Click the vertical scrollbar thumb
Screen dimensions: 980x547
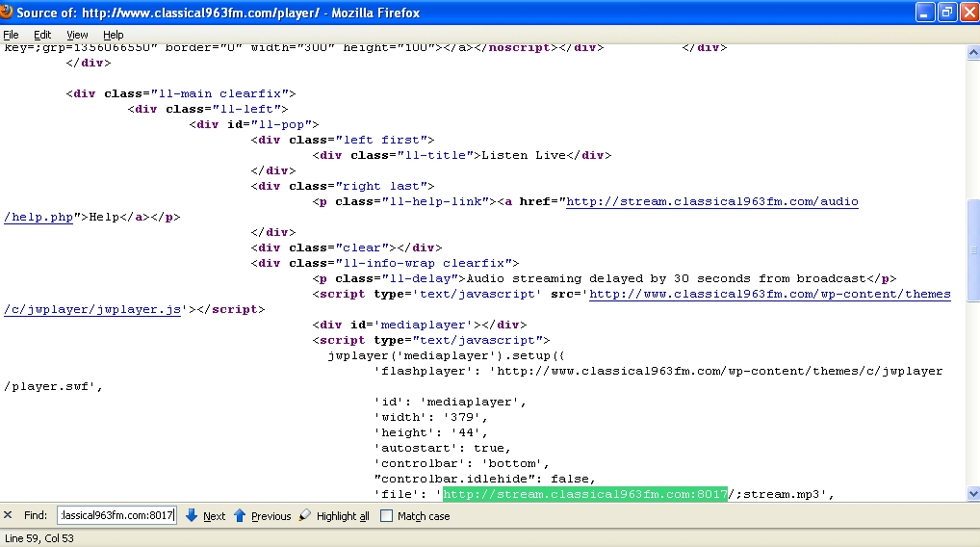[x=973, y=250]
